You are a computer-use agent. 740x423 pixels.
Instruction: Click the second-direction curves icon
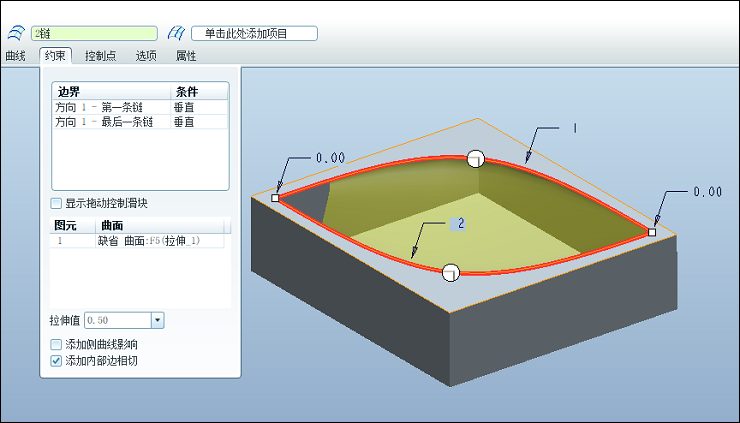pos(176,33)
